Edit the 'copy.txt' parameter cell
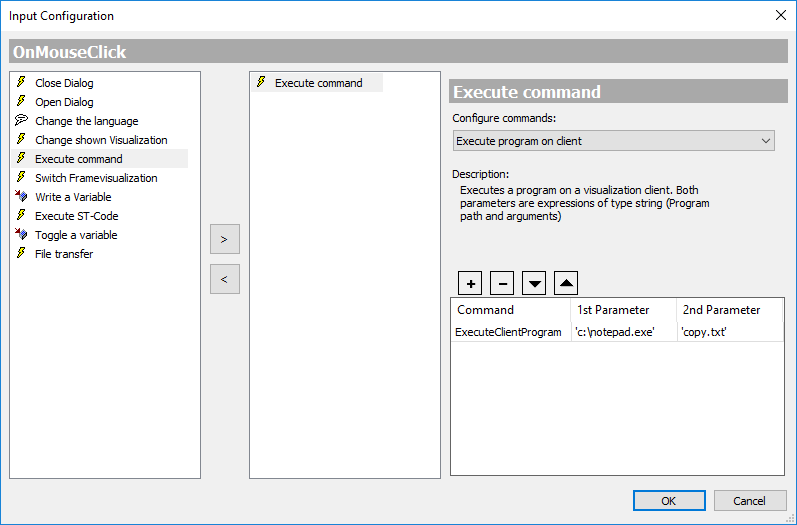 [x=730, y=332]
